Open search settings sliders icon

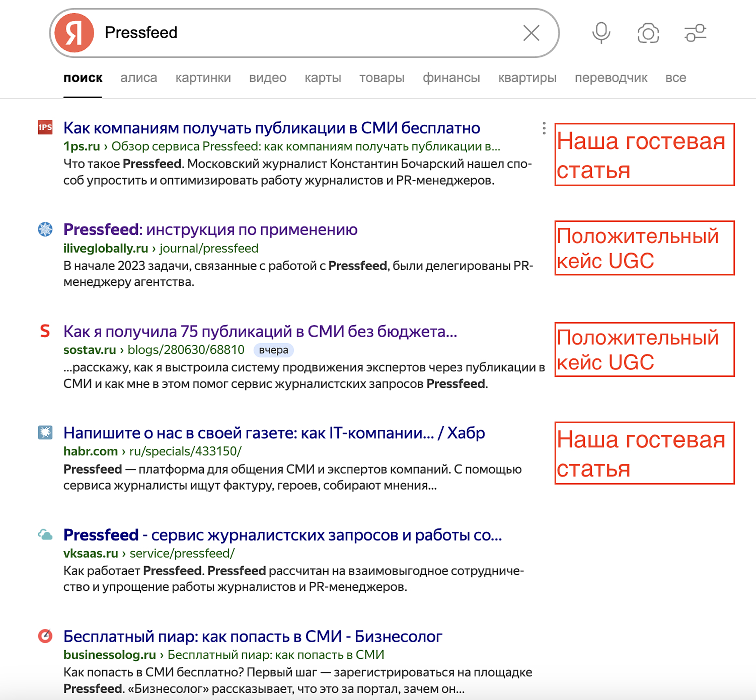pos(696,33)
